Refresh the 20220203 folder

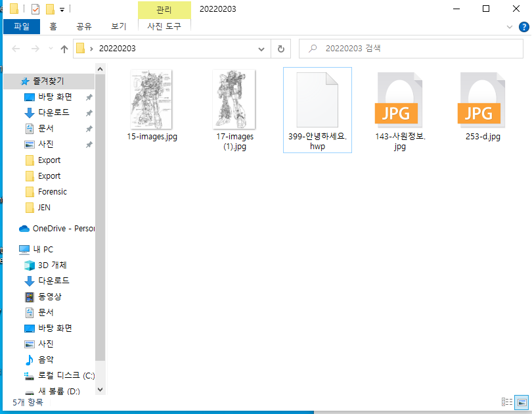pyautogui.click(x=281, y=49)
